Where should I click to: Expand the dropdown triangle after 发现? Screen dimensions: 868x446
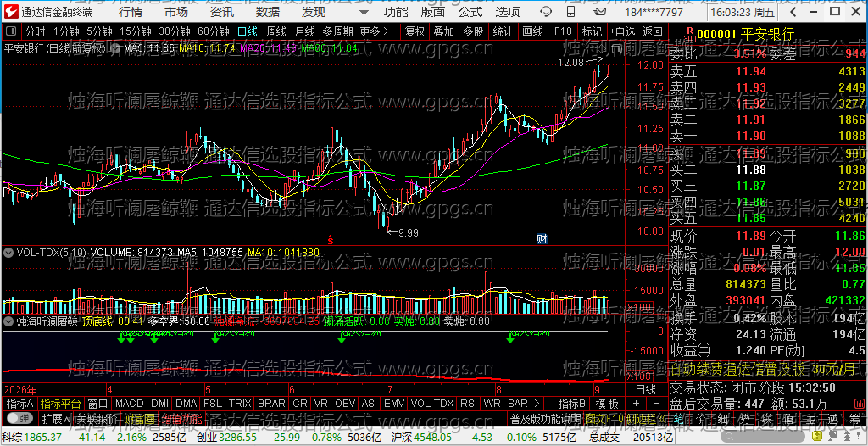pyautogui.click(x=363, y=12)
